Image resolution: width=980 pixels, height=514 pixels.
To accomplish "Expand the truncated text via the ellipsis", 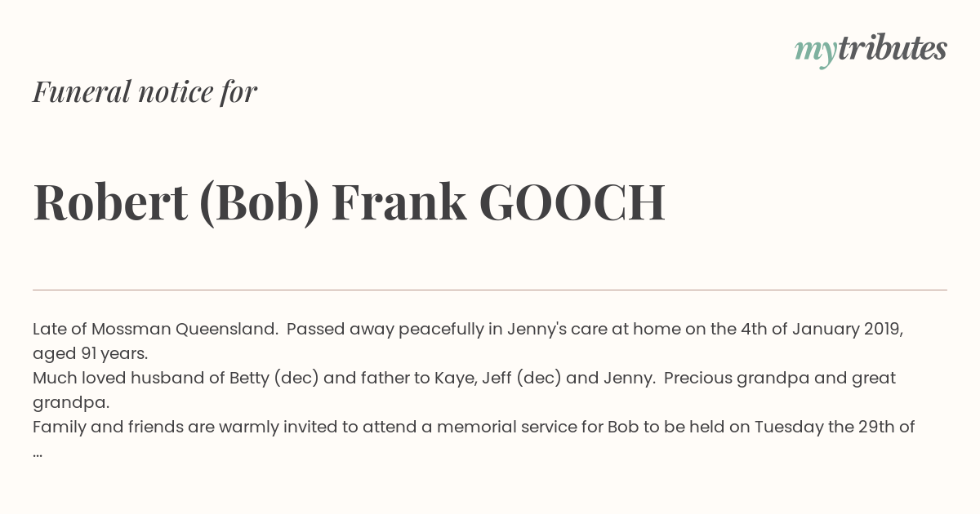I will [38, 454].
